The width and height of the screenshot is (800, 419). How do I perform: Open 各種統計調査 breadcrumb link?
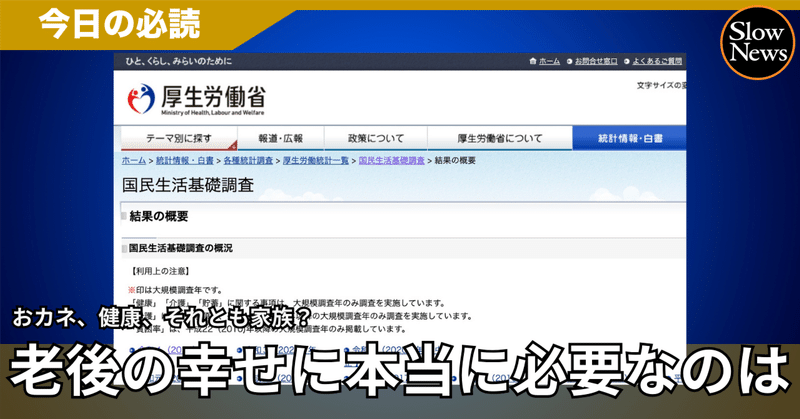tap(248, 160)
